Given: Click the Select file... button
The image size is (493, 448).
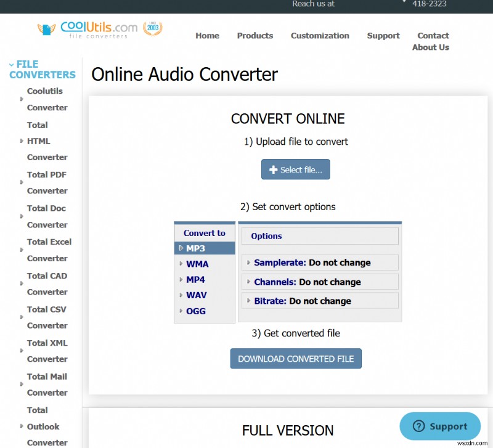Looking at the screenshot, I should point(296,169).
